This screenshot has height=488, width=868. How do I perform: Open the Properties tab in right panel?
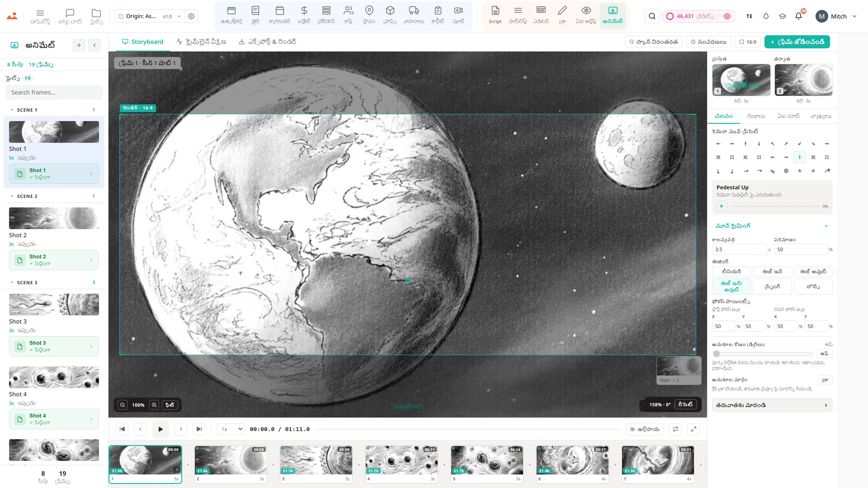click(x=756, y=116)
